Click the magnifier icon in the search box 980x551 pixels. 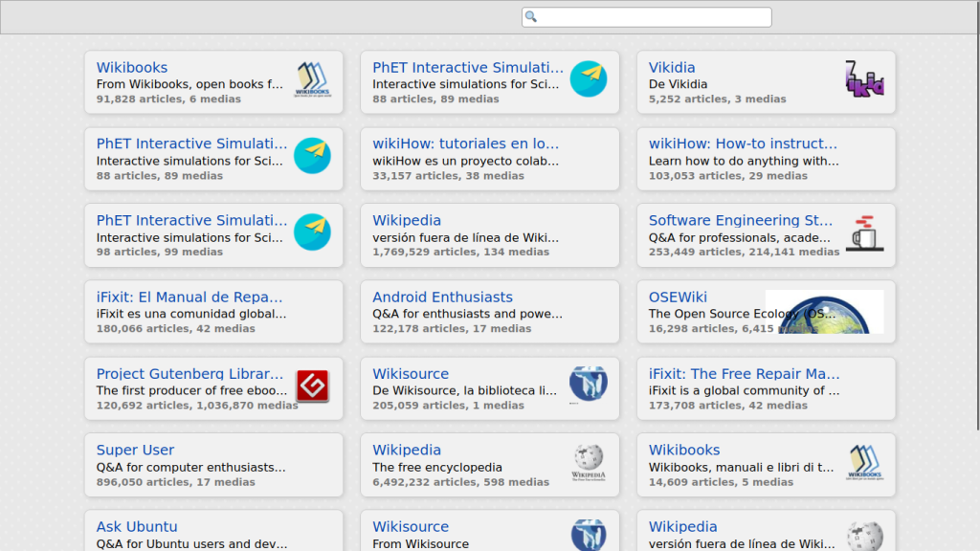point(530,17)
